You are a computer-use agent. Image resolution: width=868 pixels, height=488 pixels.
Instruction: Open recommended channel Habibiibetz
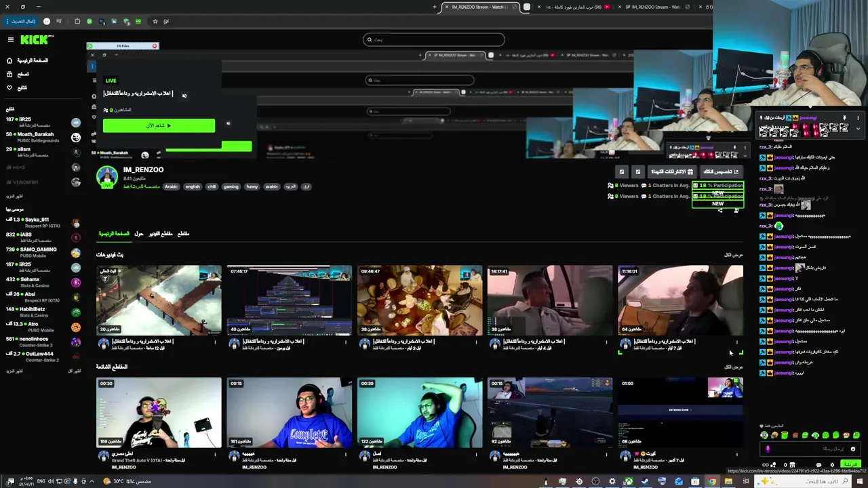[42, 312]
